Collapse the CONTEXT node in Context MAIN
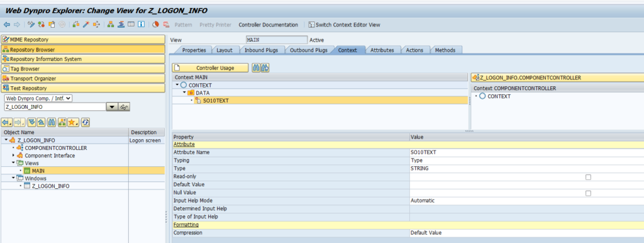Screen dimensions: 644x243 [x=177, y=85]
